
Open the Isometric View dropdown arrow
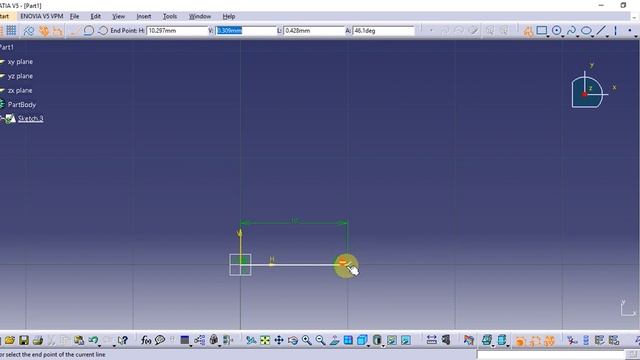tap(369, 346)
